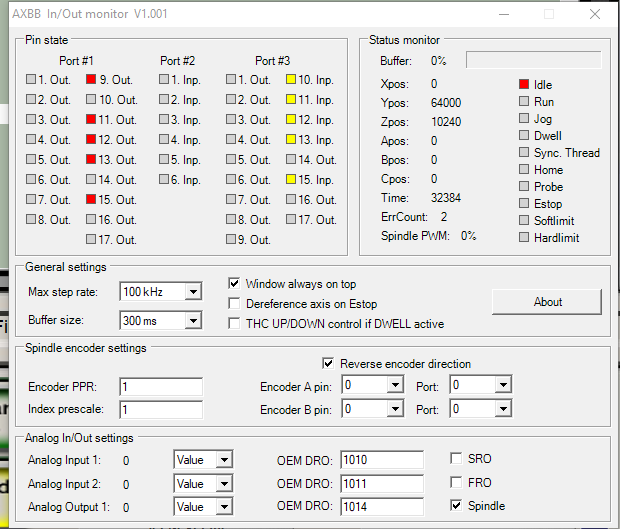Open the Max step rate dropdown
The width and height of the screenshot is (620, 529).
click(x=193, y=292)
